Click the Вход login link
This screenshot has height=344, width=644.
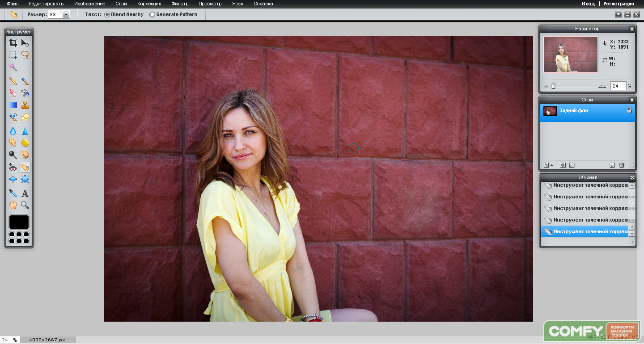tap(588, 4)
